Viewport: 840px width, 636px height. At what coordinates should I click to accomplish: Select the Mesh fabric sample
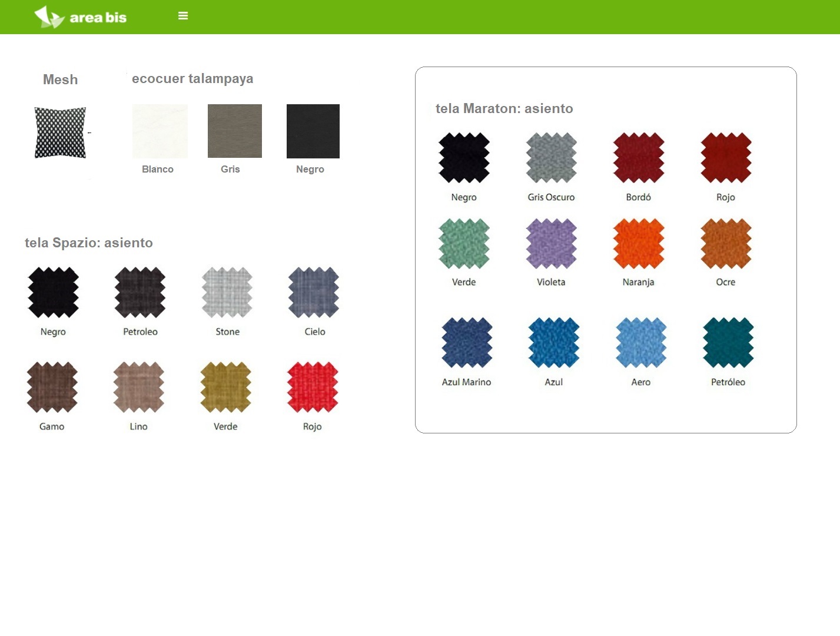tap(60, 132)
